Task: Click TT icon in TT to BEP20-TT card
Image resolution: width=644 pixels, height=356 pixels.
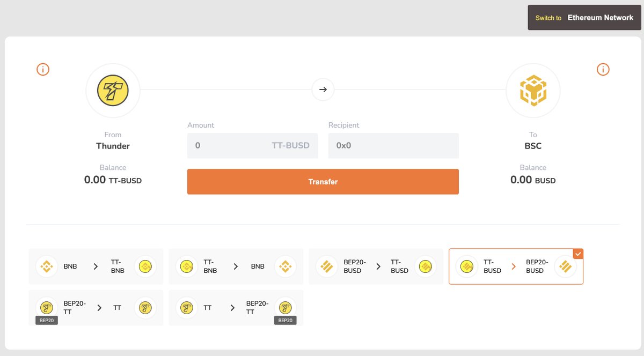Action: click(187, 308)
